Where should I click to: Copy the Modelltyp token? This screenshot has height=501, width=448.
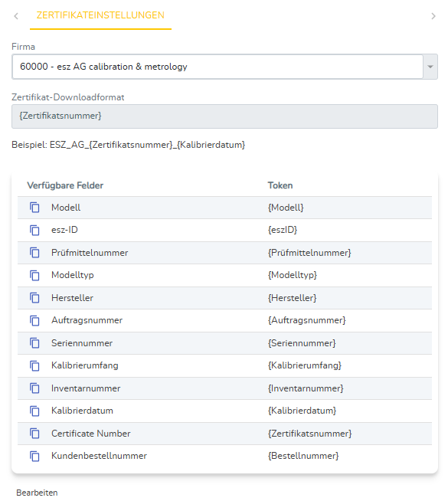pos(34,275)
